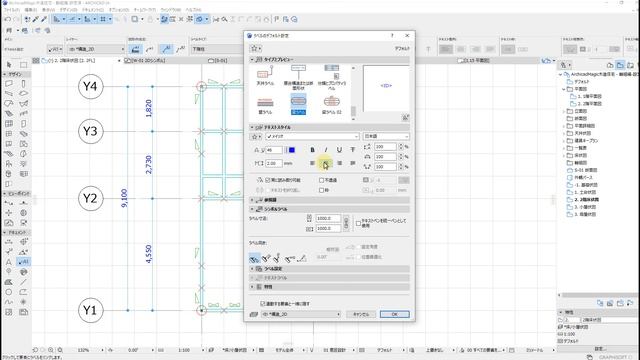640x360 pixels.
Task: Select the 天井ラベル label type thumbnail
Action: (x=265, y=76)
